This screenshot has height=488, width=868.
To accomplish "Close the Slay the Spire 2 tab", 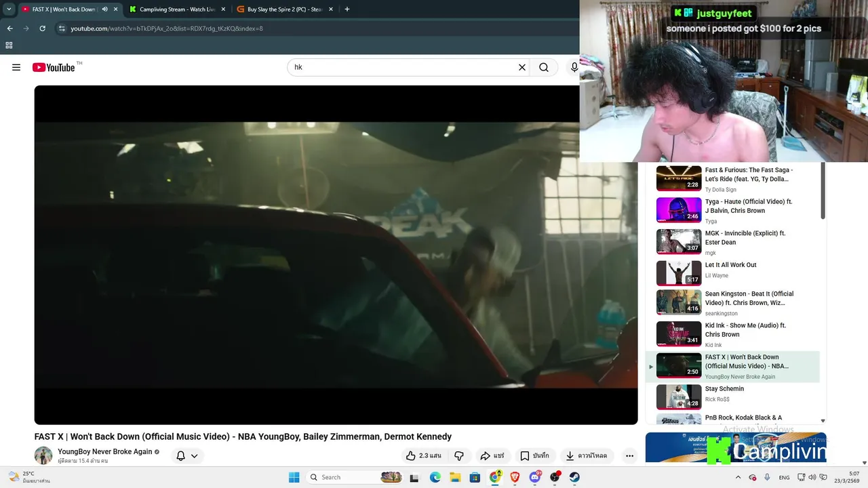I will click(x=331, y=9).
